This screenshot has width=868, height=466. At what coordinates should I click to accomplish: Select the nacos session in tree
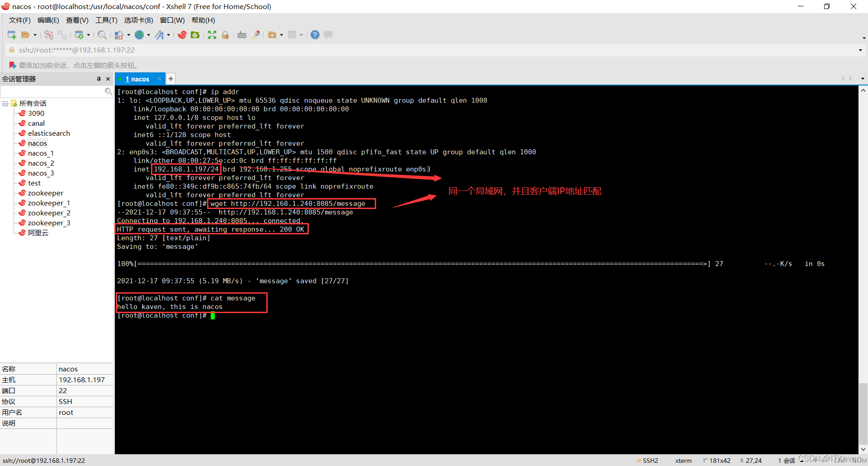[x=38, y=143]
